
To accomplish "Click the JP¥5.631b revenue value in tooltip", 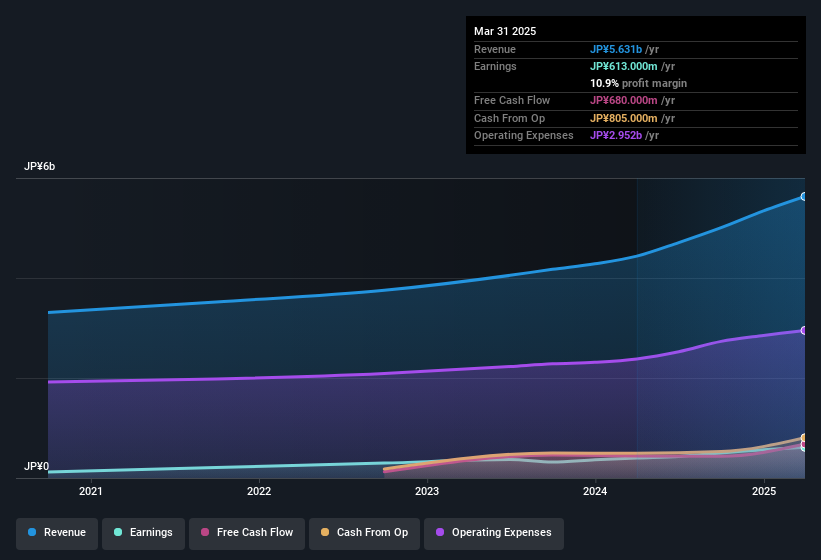I will pyautogui.click(x=616, y=49).
